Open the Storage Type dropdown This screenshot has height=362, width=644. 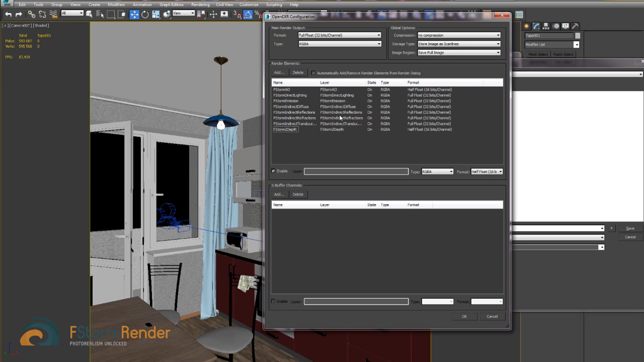point(459,44)
